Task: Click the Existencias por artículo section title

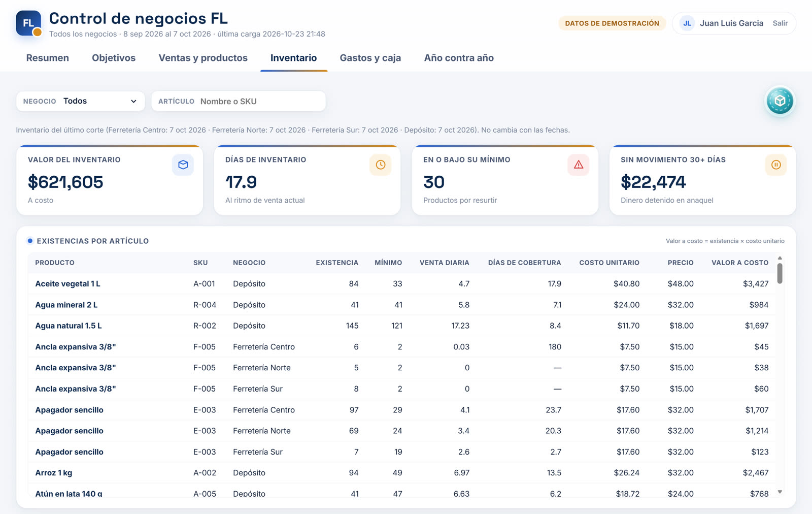Action: coord(93,241)
